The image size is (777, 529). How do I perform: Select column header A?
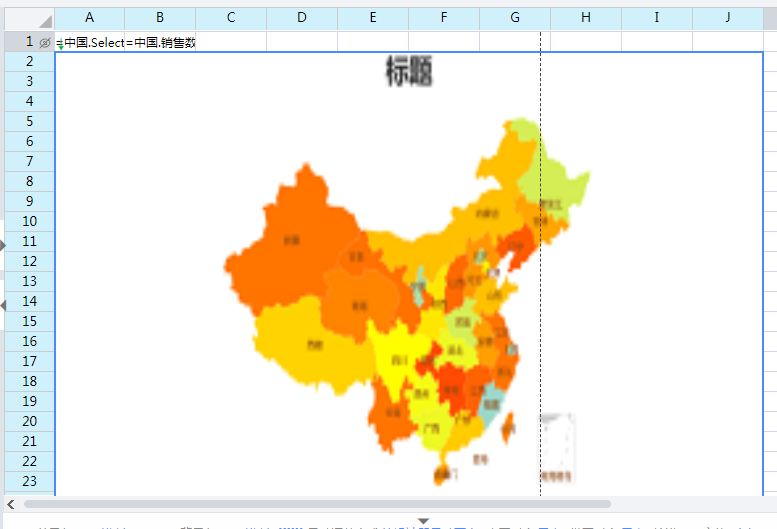90,18
